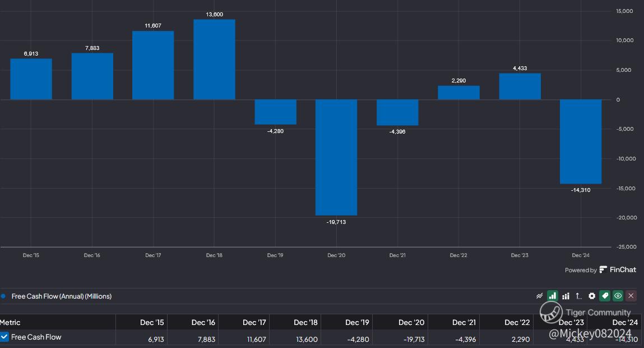Uncheck the Free Cash Flow checkbox
This screenshot has height=348, width=644.
click(4, 337)
